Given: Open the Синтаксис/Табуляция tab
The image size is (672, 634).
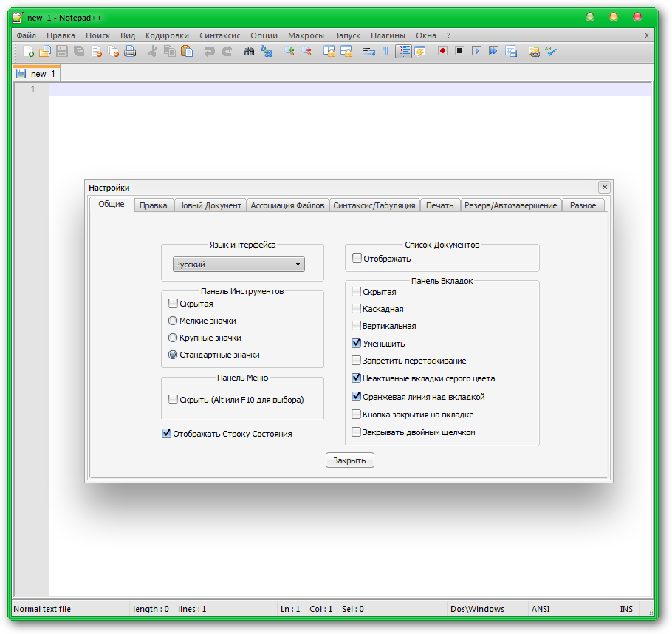Looking at the screenshot, I should 374,205.
